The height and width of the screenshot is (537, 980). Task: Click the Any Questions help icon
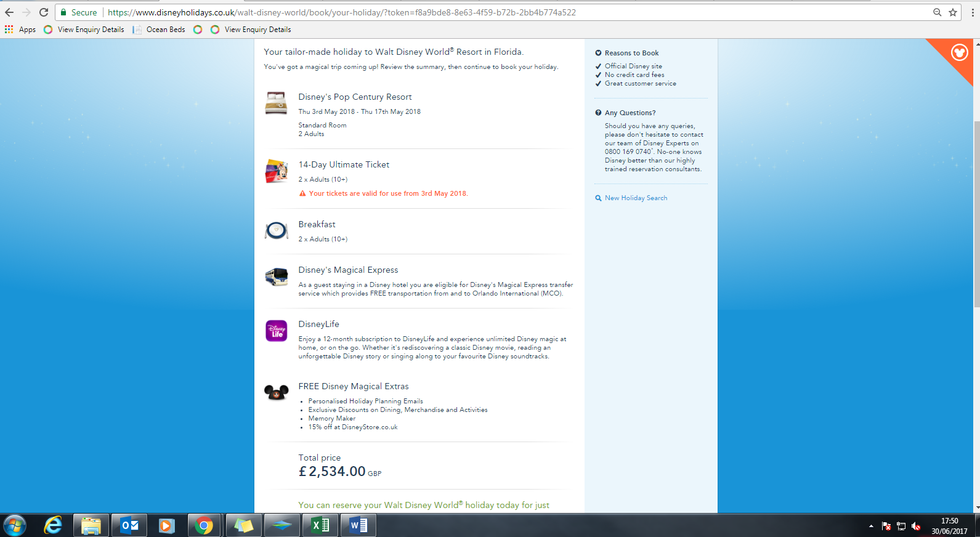[598, 113]
